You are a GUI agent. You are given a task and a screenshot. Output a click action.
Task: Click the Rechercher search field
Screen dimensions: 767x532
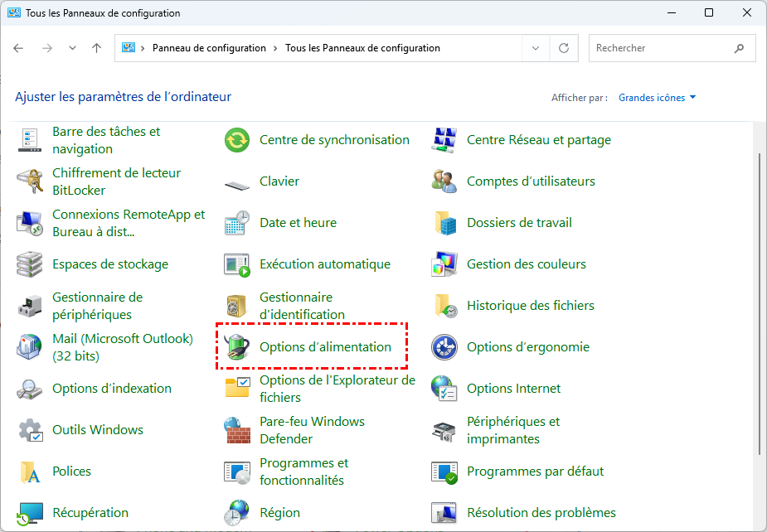point(661,48)
